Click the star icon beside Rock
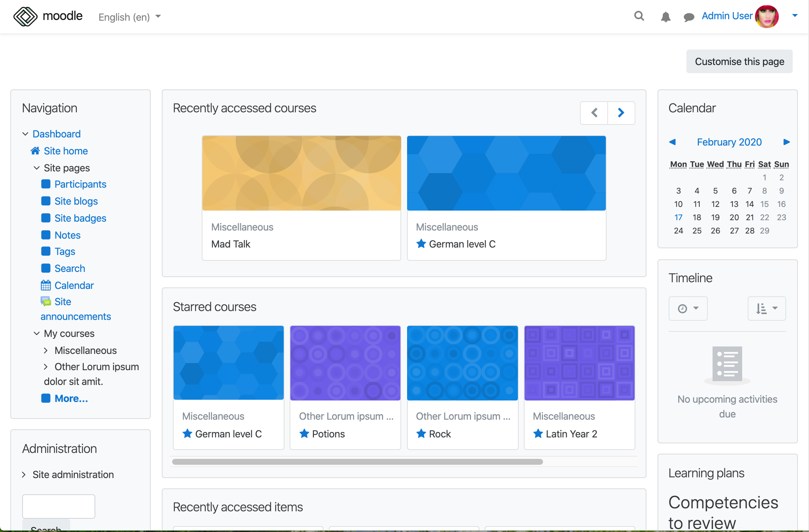The width and height of the screenshot is (809, 532). (x=421, y=433)
